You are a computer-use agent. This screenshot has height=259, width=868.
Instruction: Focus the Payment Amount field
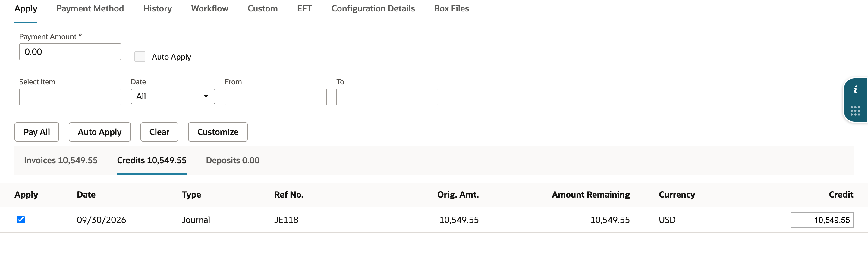coord(70,52)
